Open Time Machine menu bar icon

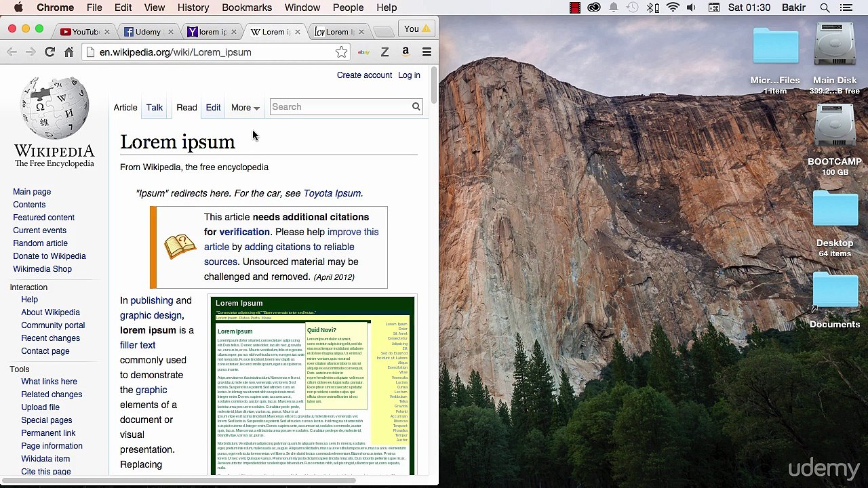tap(632, 7)
